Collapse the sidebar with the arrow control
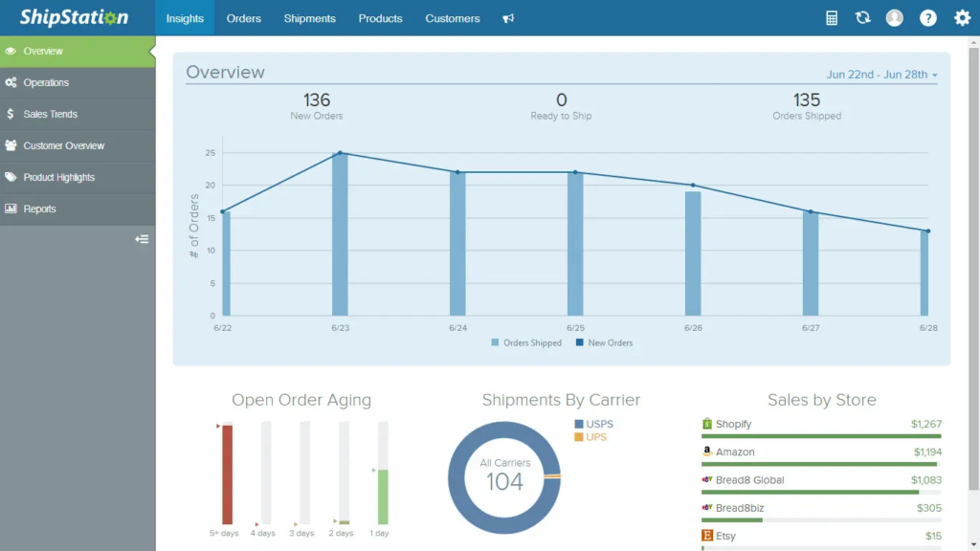Screen dimensions: 980x551 pos(142,239)
